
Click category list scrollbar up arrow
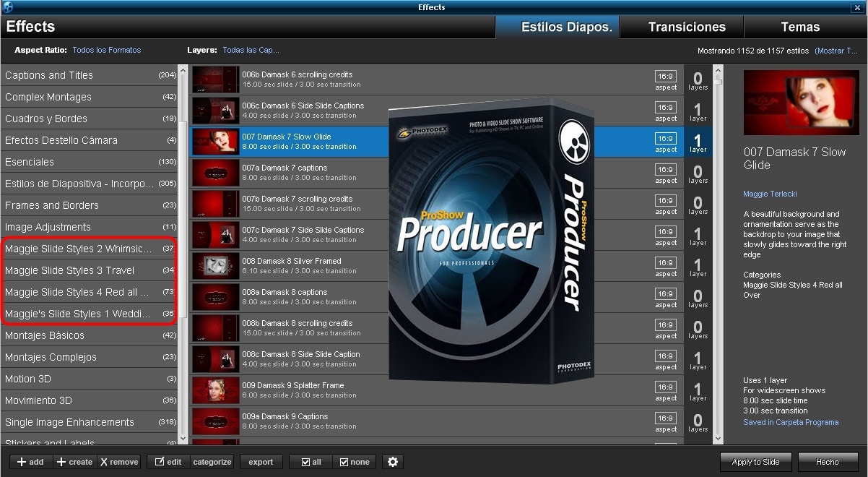click(x=183, y=70)
